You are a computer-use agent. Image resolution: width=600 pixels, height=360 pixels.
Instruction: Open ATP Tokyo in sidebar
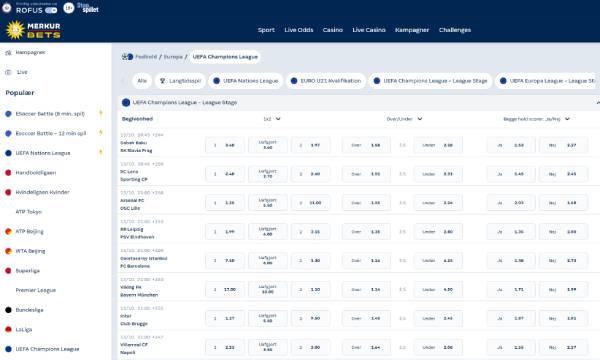[29, 212]
